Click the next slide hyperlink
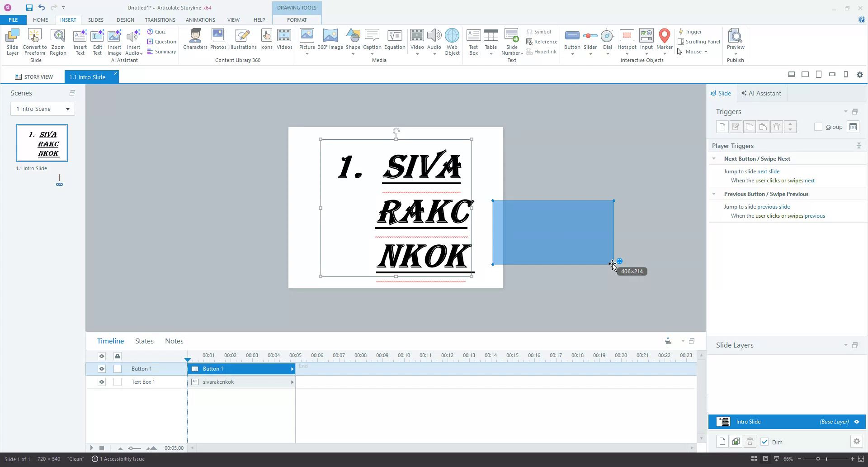 pos(768,171)
